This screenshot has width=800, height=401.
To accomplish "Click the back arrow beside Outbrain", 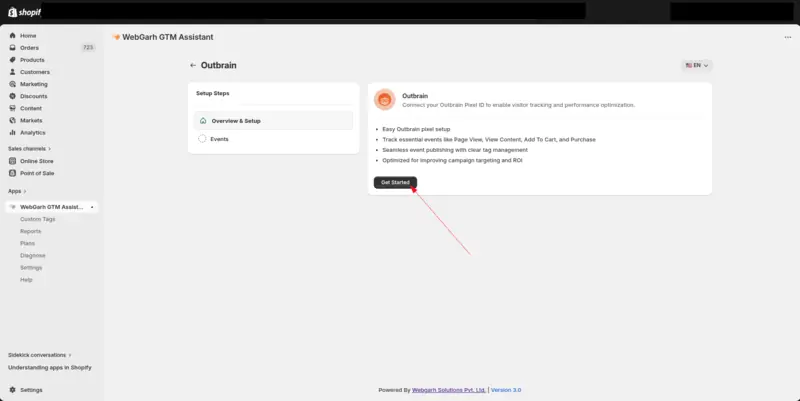I will pyautogui.click(x=193, y=65).
